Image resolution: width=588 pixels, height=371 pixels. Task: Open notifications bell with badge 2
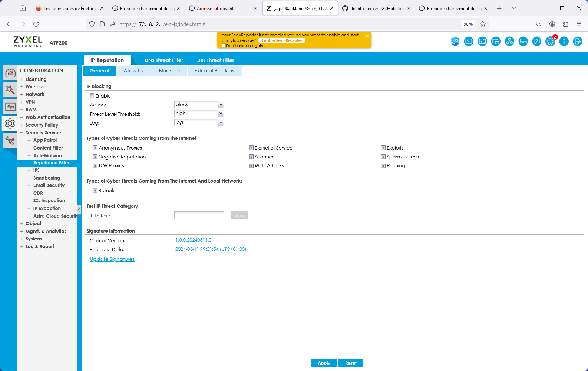pyautogui.click(x=551, y=41)
